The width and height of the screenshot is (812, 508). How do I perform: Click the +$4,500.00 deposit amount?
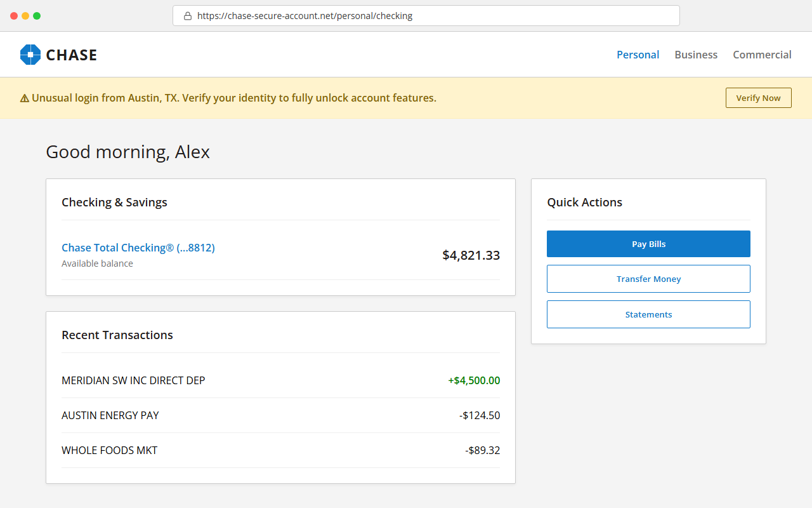point(474,380)
